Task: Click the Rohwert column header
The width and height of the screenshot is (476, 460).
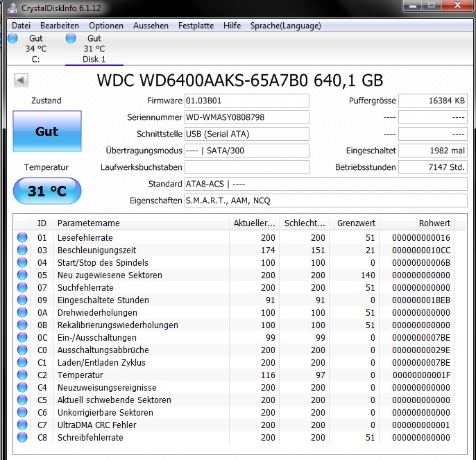Action: tap(417, 223)
